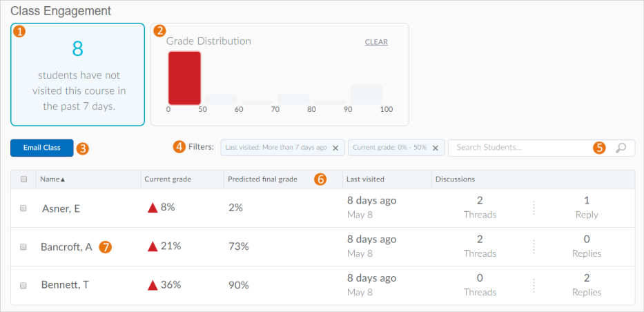Viewport: 644px width, 312px height.
Task: Sort by Current grade column header
Action: 168,179
